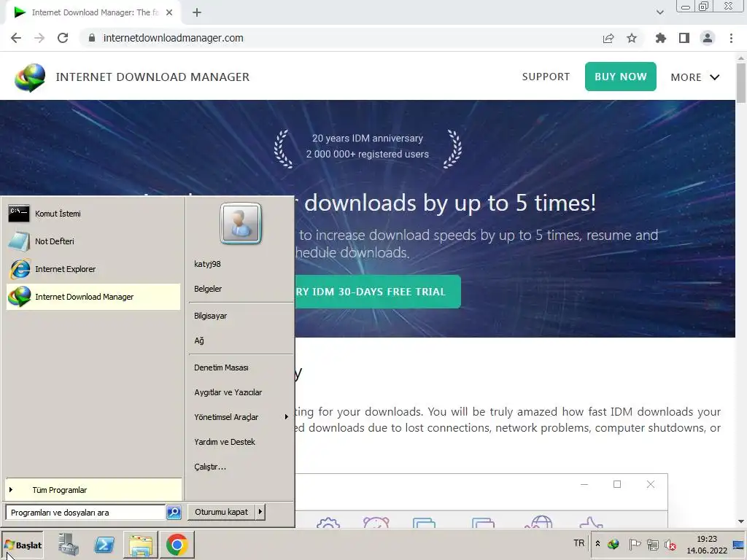747x560 pixels.
Task: Select the Internet Download Manager browser tab
Action: (93, 12)
